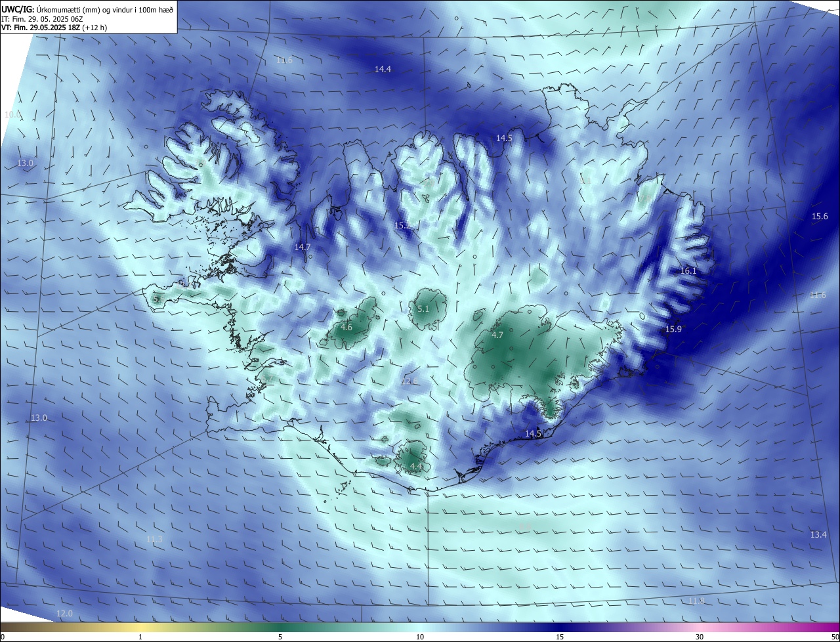The height and width of the screenshot is (642, 840).
Task: Click the '15' tick label on the color scale
Action: (560, 637)
